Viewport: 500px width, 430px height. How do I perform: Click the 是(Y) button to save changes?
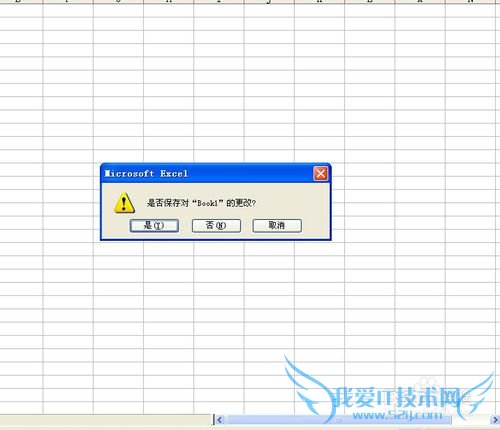[x=154, y=226]
